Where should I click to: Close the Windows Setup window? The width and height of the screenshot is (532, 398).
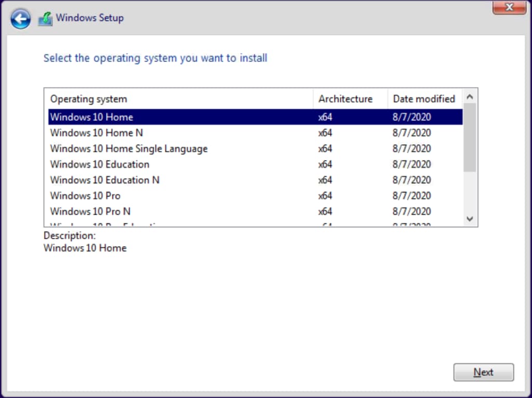(509, 7)
